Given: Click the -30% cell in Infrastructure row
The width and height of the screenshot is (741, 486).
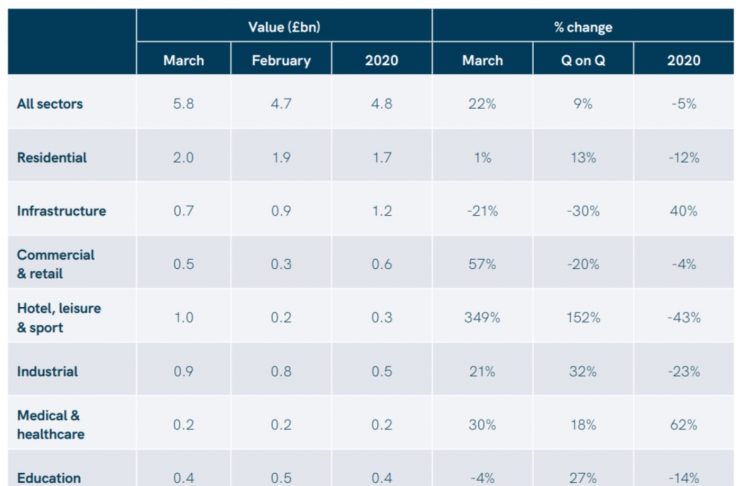Looking at the screenshot, I should (583, 211).
